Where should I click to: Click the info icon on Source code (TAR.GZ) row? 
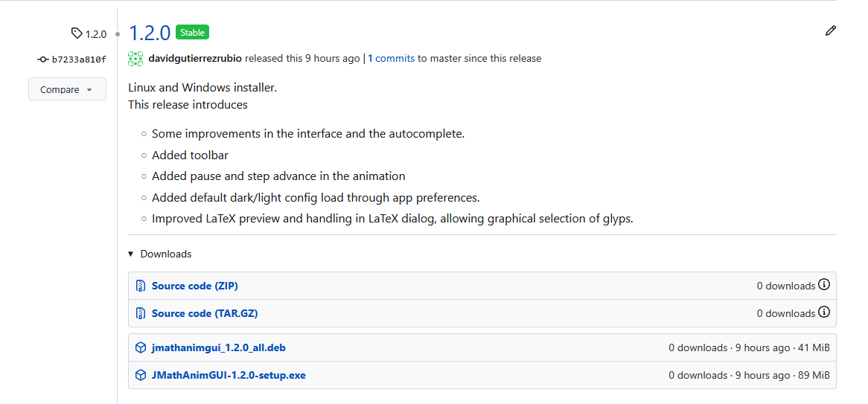point(824,312)
